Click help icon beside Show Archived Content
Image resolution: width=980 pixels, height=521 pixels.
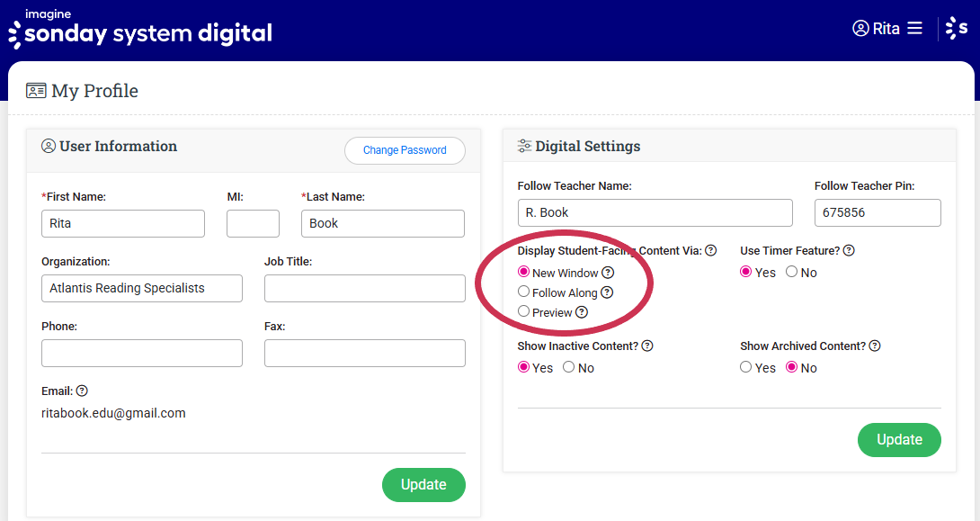pyautogui.click(x=875, y=346)
